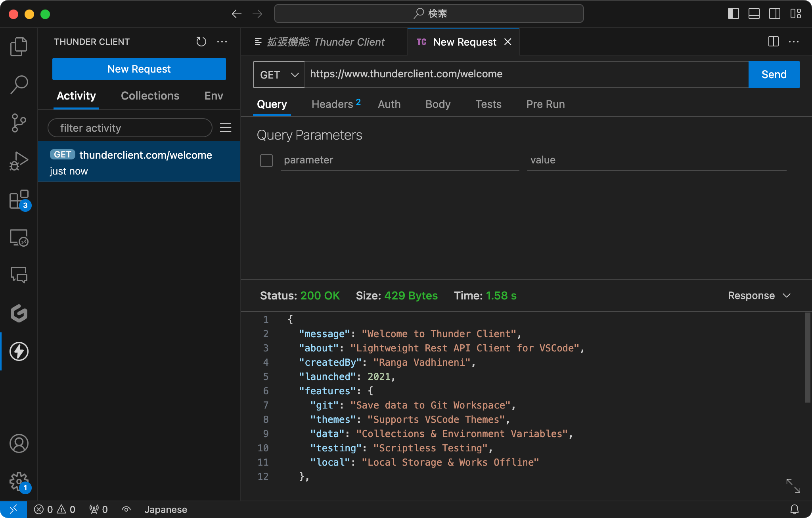Switch to the Activity tab
Viewport: 812px width, 518px height.
[76, 96]
